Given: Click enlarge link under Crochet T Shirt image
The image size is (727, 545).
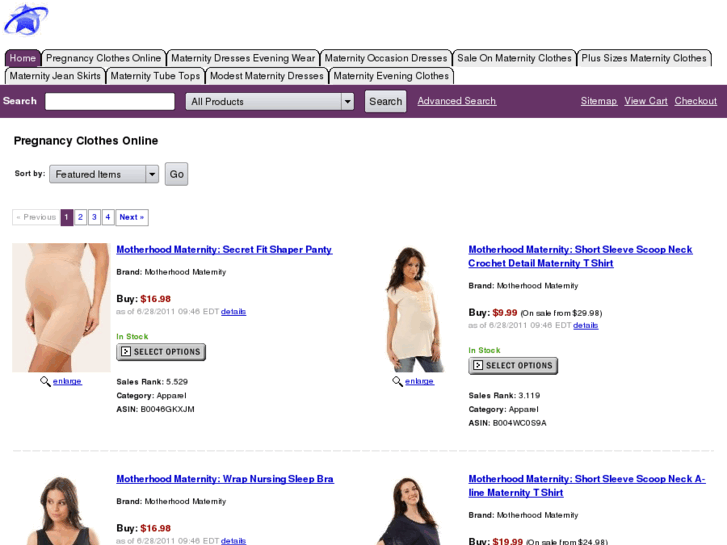Looking at the screenshot, I should point(420,381).
